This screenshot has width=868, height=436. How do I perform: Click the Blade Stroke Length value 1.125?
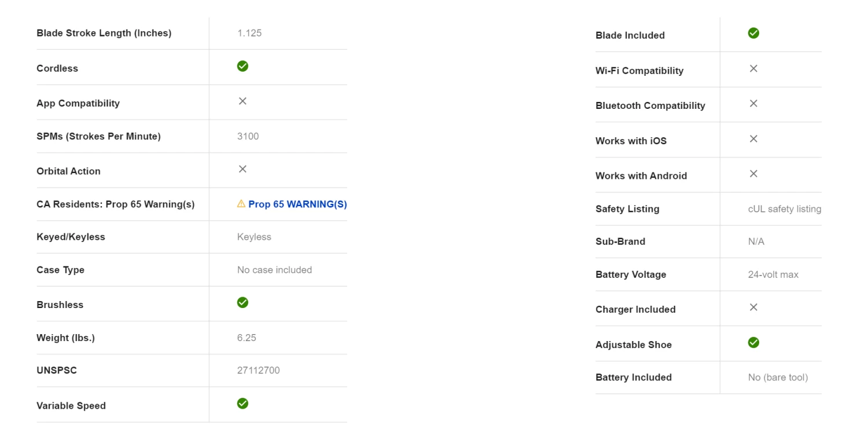[249, 33]
